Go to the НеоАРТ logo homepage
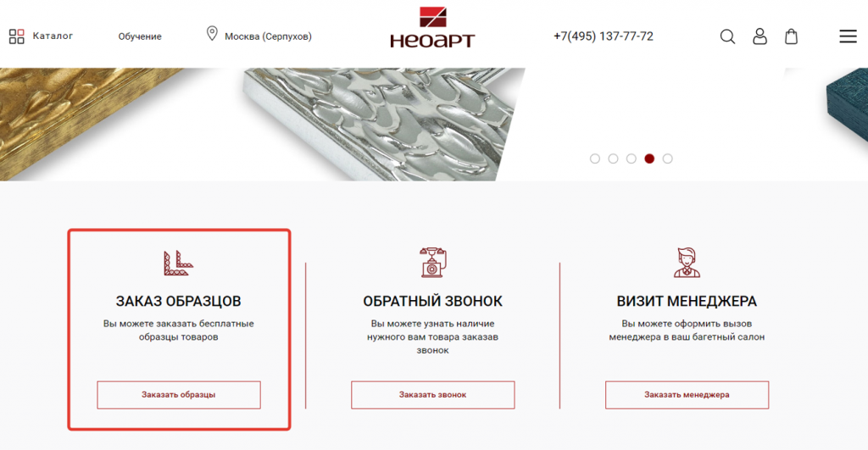This screenshot has height=450, width=868. tap(432, 27)
